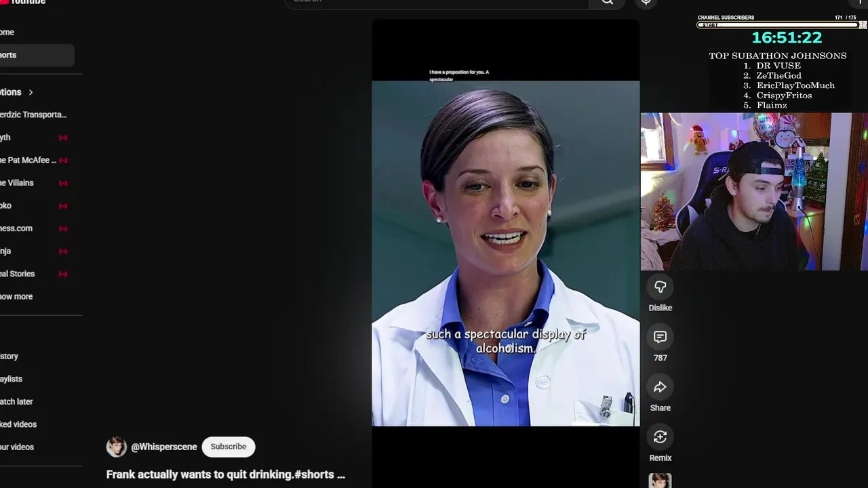Viewport: 868px width, 488px height.
Task: Open the Pat McAfee subscription channel
Action: pyautogui.click(x=28, y=160)
